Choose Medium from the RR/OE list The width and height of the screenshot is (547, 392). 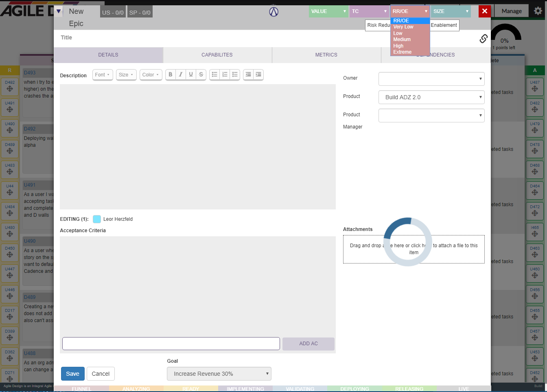click(402, 39)
